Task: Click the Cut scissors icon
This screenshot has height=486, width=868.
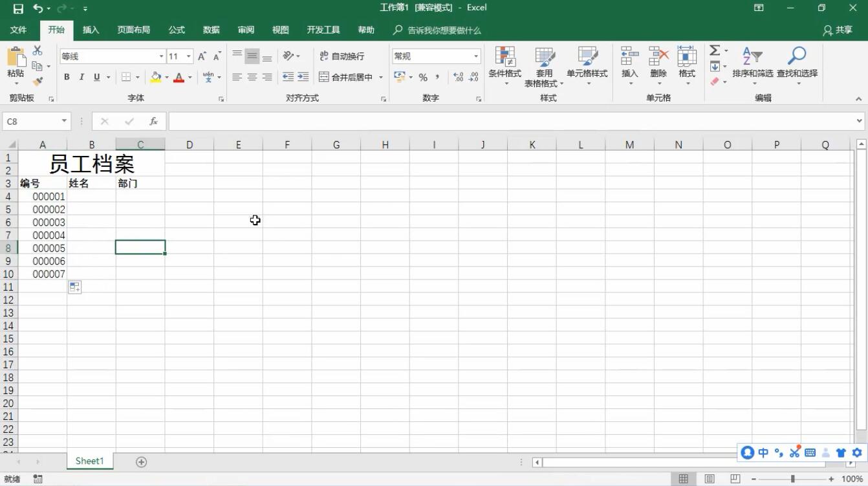Action: [38, 50]
